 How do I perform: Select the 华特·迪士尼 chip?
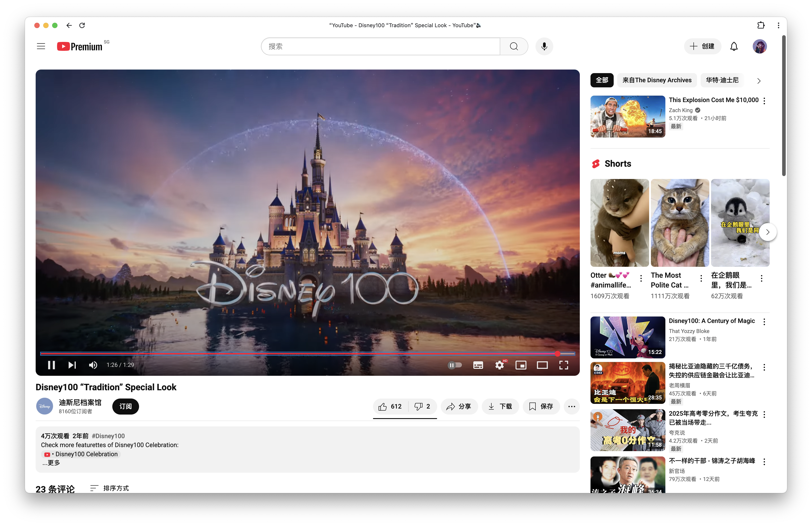pos(722,80)
